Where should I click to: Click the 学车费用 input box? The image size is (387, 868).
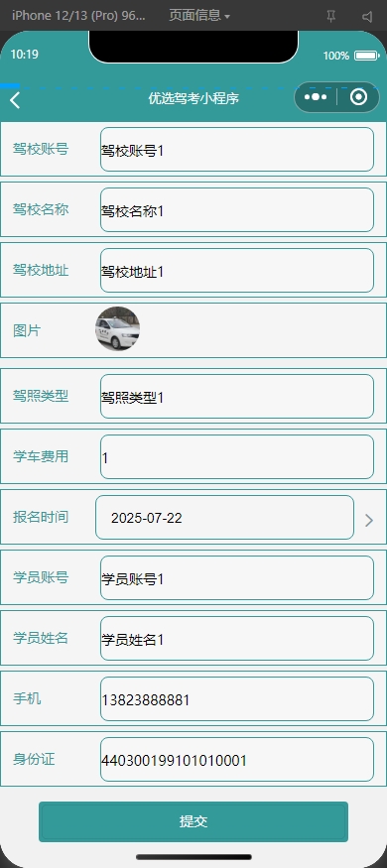(x=237, y=456)
